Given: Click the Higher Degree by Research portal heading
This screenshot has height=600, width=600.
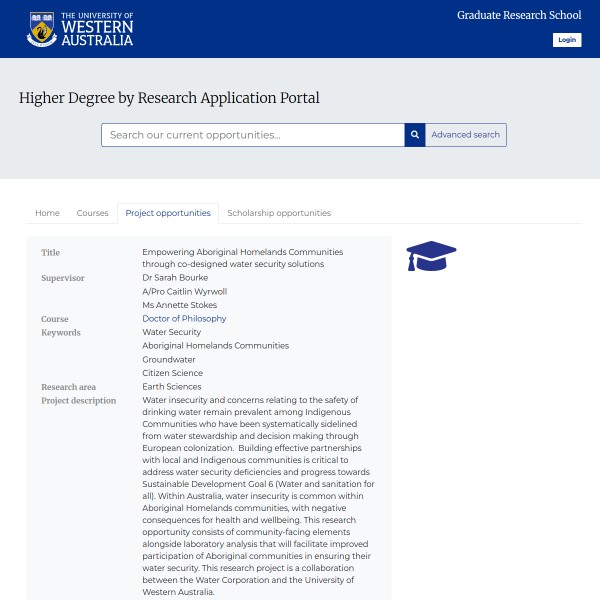Looking at the screenshot, I should tap(169, 98).
